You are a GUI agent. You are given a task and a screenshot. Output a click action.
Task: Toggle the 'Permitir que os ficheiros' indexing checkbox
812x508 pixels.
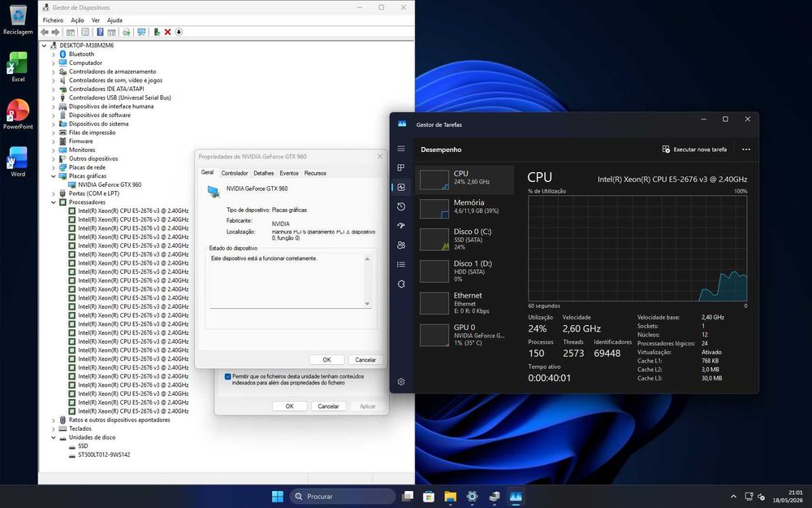227,377
